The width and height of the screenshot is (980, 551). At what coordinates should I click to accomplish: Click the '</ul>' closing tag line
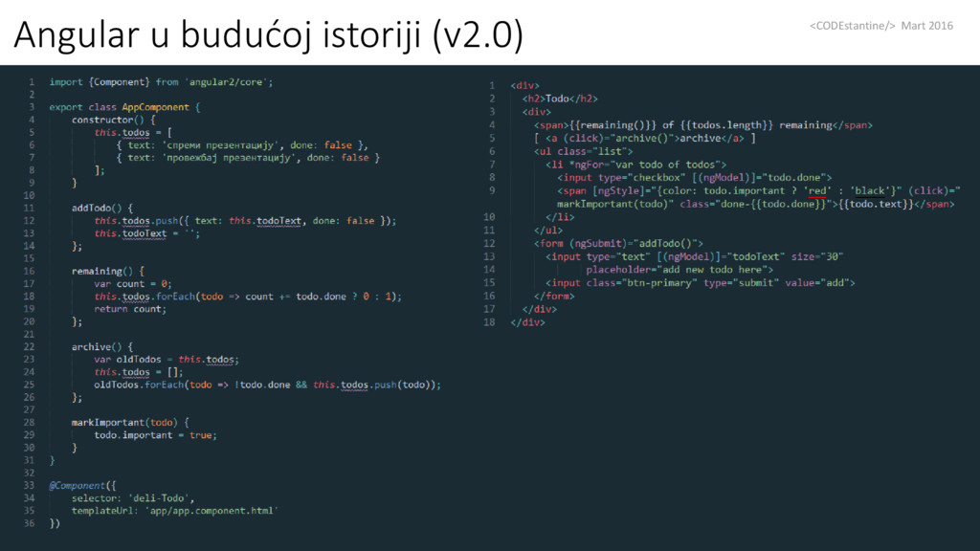tap(548, 230)
